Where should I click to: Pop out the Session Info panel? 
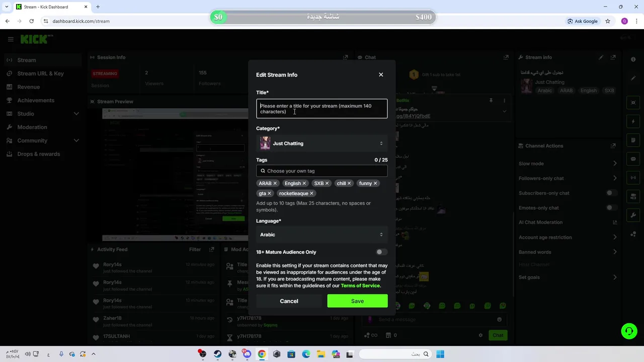tap(345, 57)
